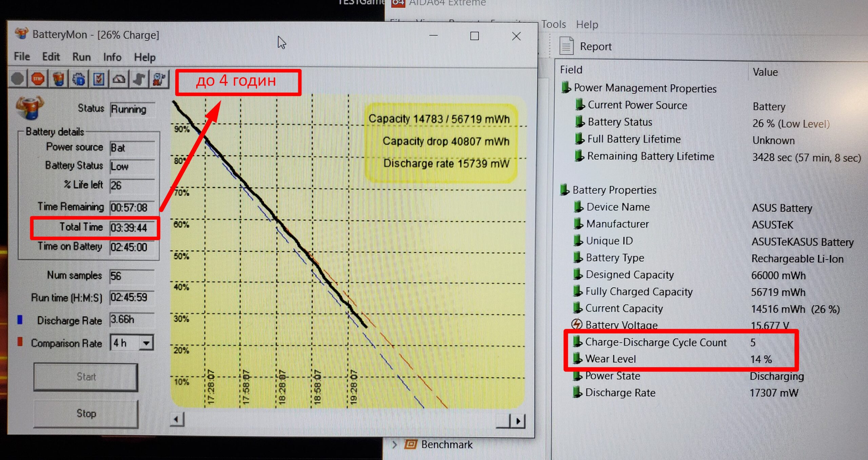Viewport: 868px width, 460px height.
Task: Click the colorful battery toolbar icon
Action: [x=58, y=79]
